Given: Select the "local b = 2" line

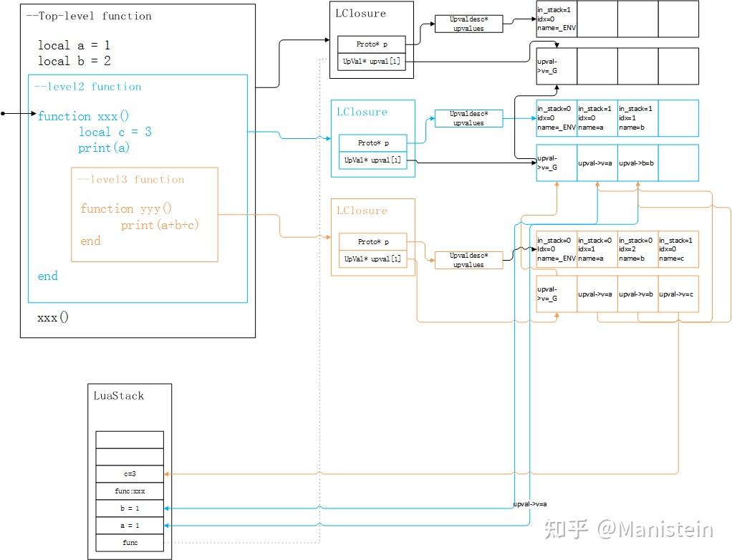Looking at the screenshot, I should pos(74,61).
